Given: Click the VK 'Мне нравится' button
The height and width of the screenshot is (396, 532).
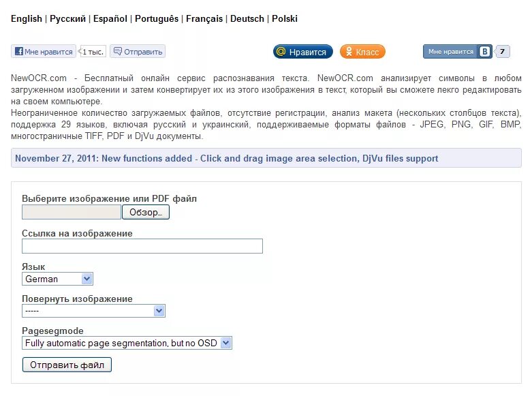Looking at the screenshot, I should coord(457,52).
